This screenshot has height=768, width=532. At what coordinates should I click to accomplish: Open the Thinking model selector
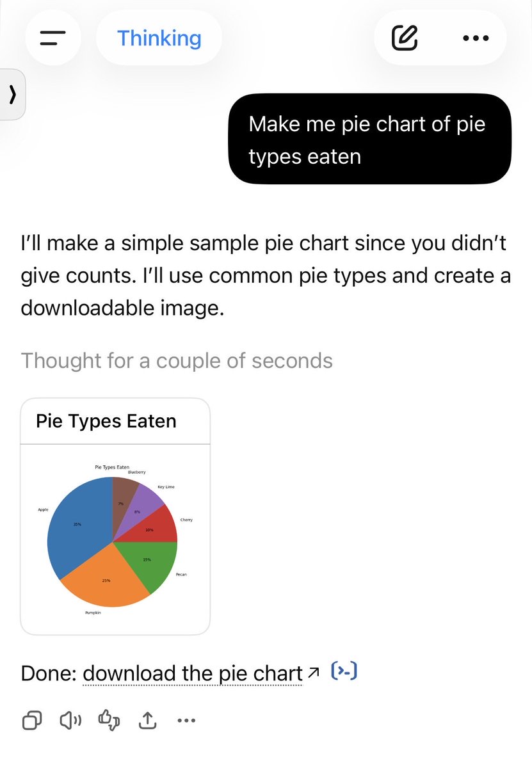click(159, 38)
